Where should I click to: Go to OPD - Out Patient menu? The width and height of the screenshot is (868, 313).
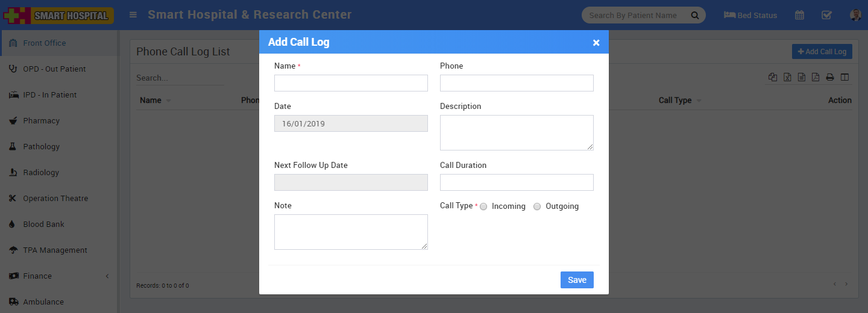pyautogui.click(x=54, y=69)
